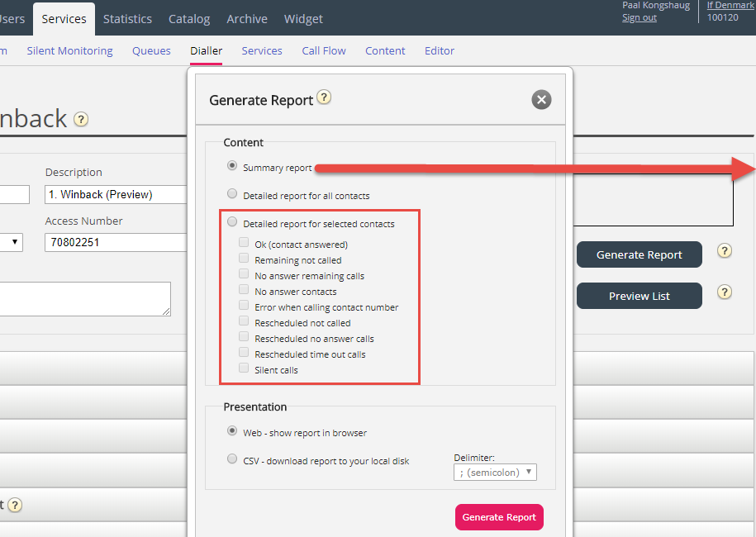Check the Rescheduled not called option
Image resolution: width=756 pixels, height=537 pixels.
(244, 321)
